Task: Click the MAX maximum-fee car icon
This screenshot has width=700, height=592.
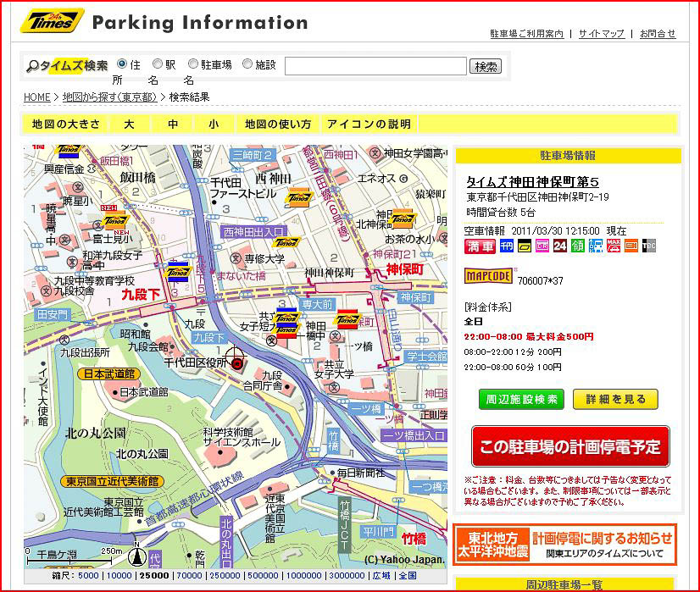Action: [x=613, y=246]
